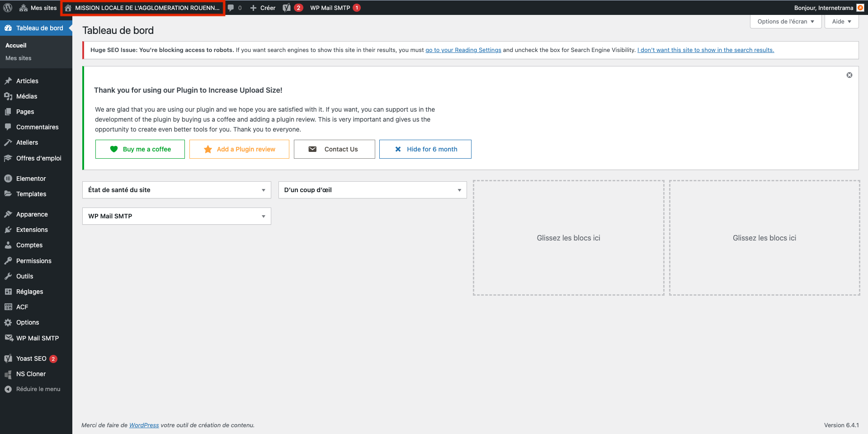Click the NS Cloner sidebar icon
868x434 pixels.
[x=8, y=374]
